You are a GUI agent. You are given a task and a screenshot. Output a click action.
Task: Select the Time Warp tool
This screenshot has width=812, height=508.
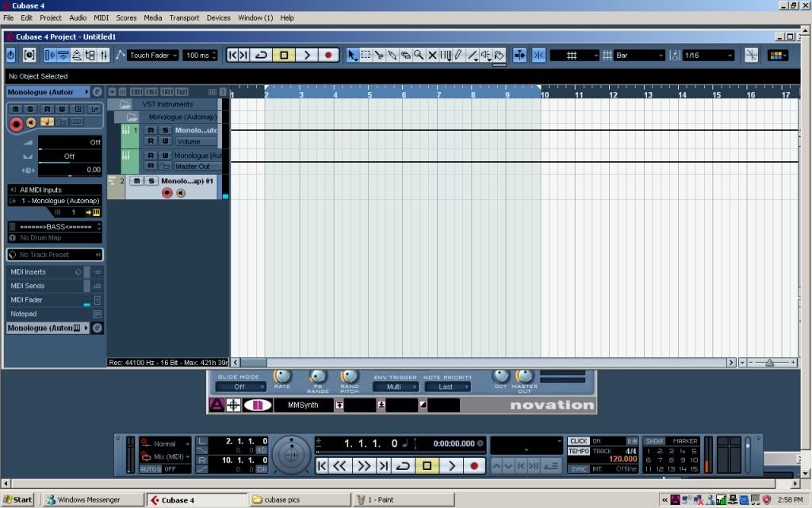446,55
